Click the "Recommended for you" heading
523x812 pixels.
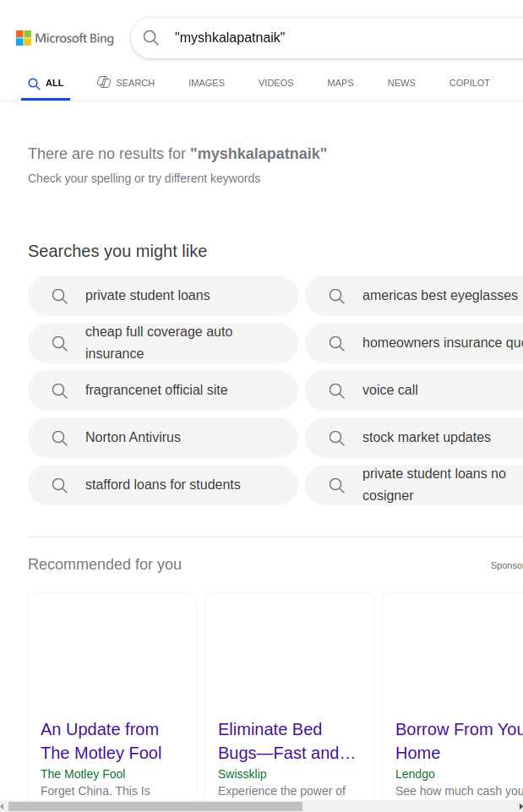tap(105, 564)
